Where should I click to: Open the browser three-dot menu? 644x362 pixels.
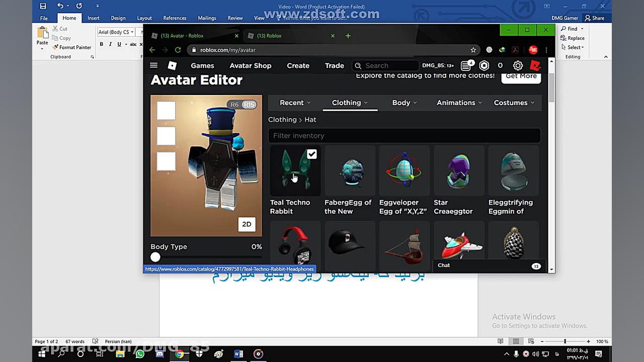coord(546,50)
